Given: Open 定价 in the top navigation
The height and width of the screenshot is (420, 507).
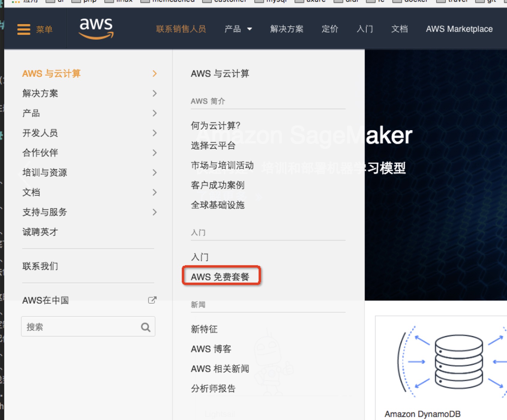Looking at the screenshot, I should click(330, 29).
